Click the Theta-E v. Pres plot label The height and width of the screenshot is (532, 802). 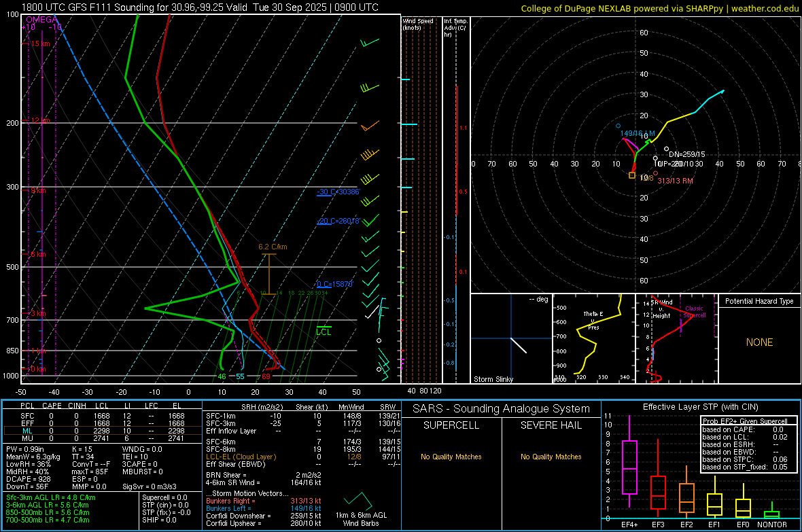click(593, 320)
